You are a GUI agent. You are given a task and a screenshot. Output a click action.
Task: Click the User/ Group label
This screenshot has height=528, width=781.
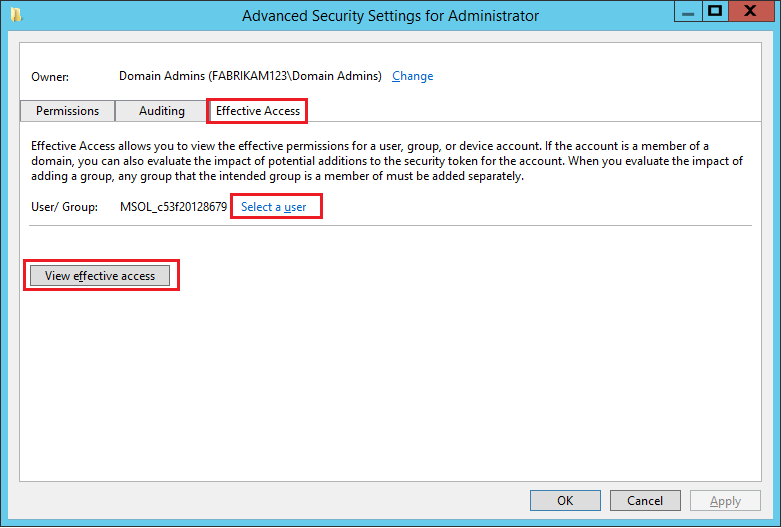[x=65, y=207]
